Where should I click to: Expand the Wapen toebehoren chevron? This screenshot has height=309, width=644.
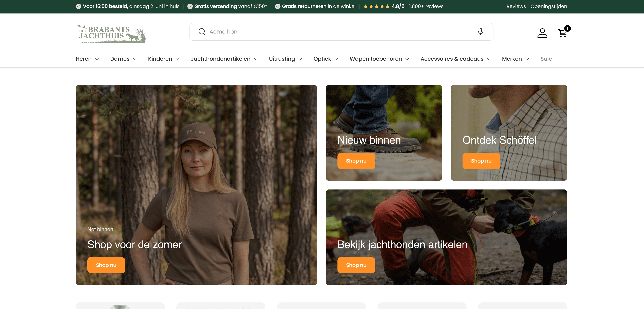[x=407, y=59]
